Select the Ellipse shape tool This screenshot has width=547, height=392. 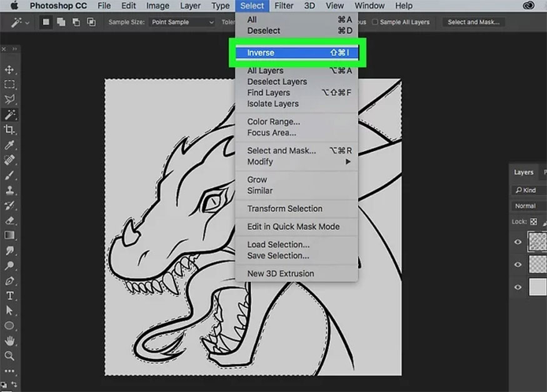click(9, 326)
